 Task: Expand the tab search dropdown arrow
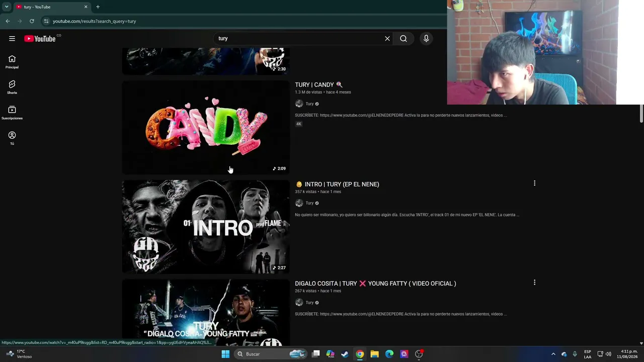tap(7, 7)
